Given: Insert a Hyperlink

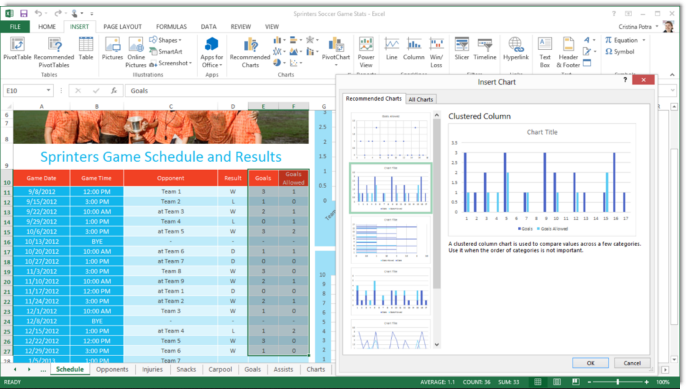Looking at the screenshot, I should tap(515, 49).
